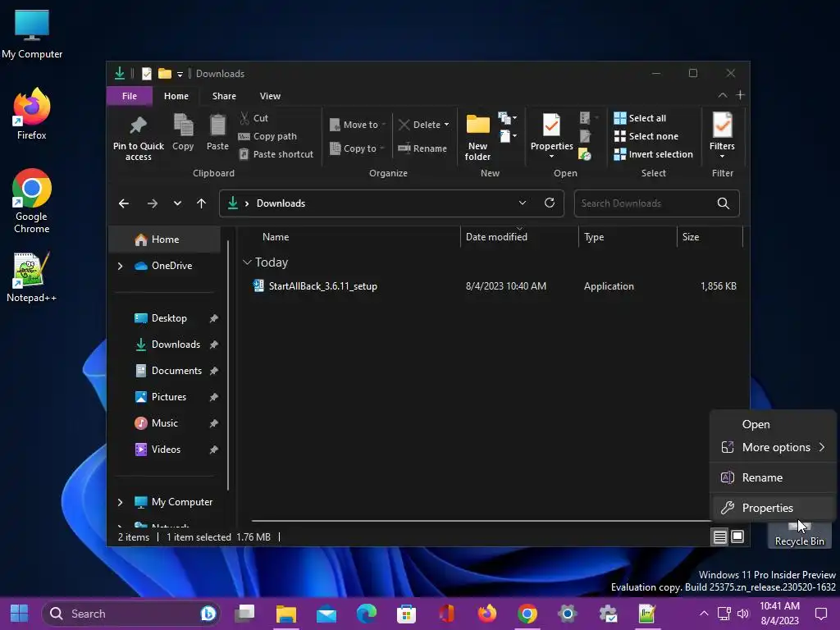Sort by Date modified column header
This screenshot has height=630, width=840.
click(x=519, y=237)
